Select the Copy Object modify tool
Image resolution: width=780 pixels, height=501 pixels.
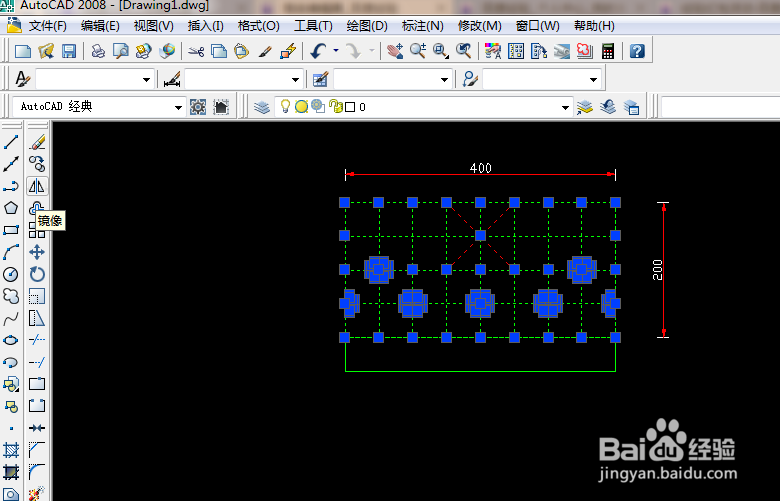[x=37, y=164]
